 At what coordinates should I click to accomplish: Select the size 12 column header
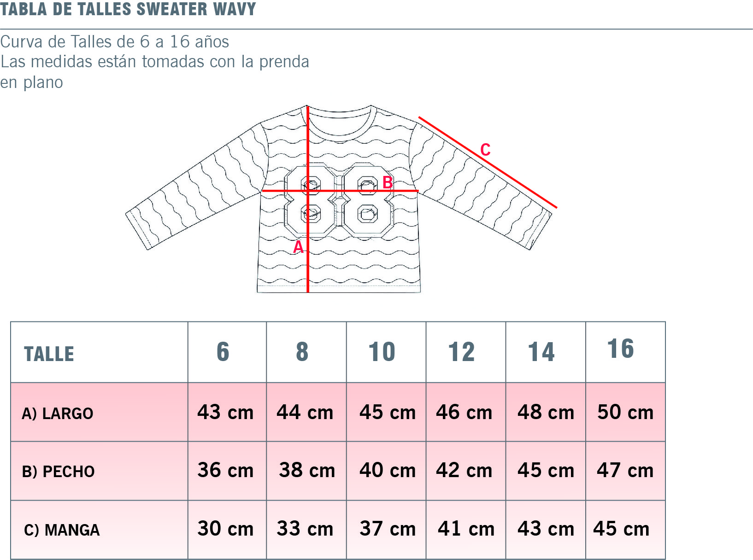coord(466,352)
